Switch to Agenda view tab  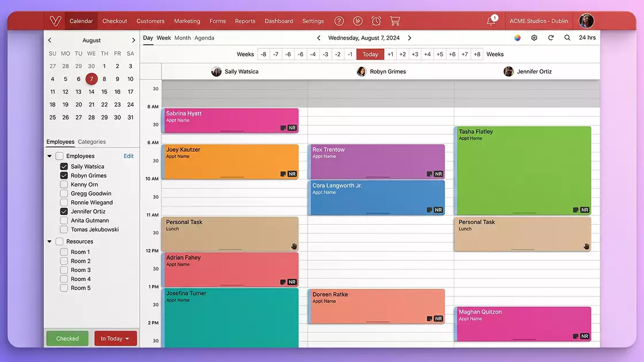pyautogui.click(x=204, y=38)
